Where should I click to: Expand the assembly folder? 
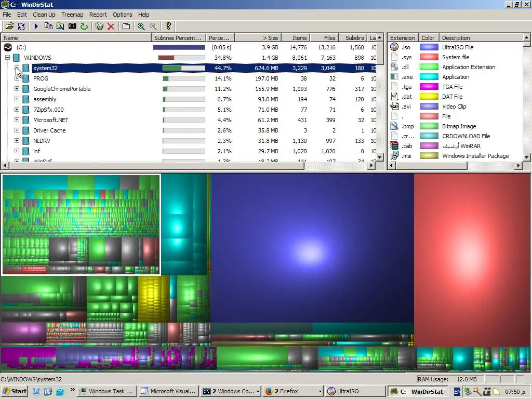tap(17, 99)
